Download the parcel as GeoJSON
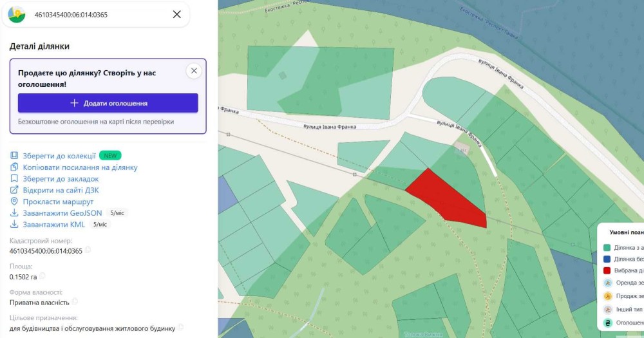The height and width of the screenshot is (338, 644). point(62,213)
